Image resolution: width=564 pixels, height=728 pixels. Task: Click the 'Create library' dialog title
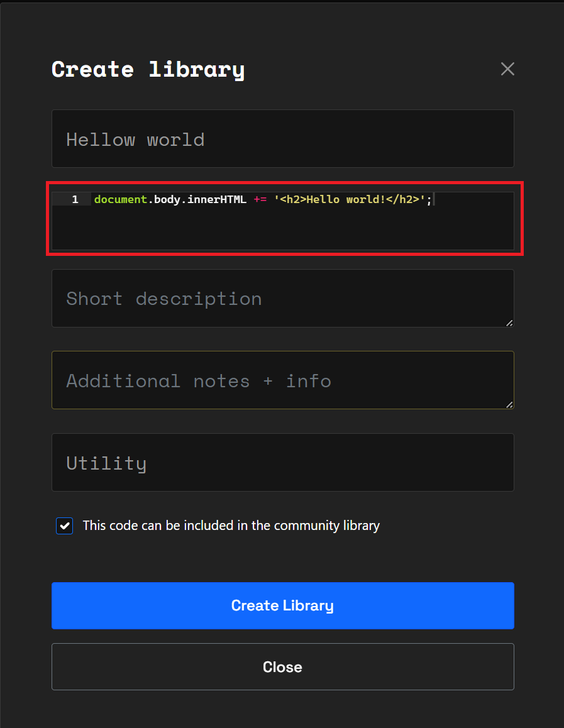(148, 69)
